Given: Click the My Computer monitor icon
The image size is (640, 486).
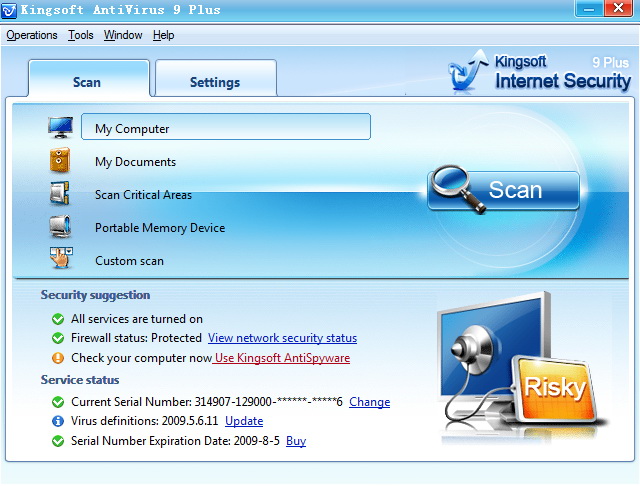Looking at the screenshot, I should click(60, 127).
